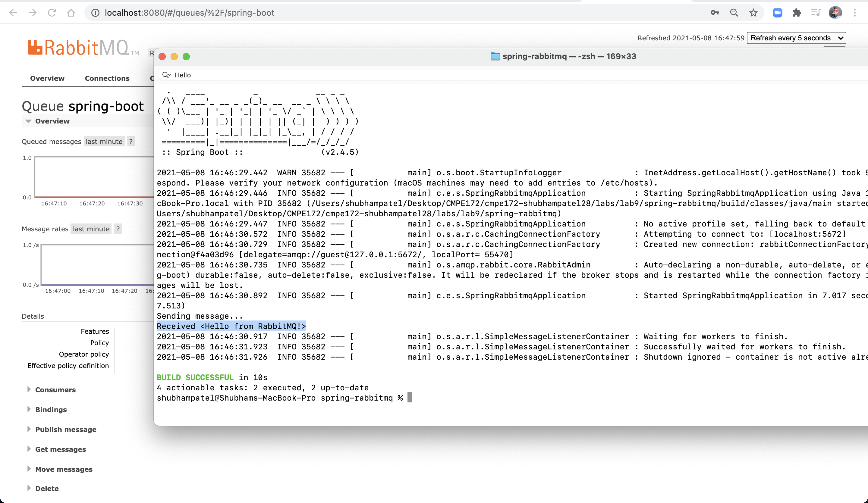
Task: Open help for Queued messages
Action: (x=131, y=142)
